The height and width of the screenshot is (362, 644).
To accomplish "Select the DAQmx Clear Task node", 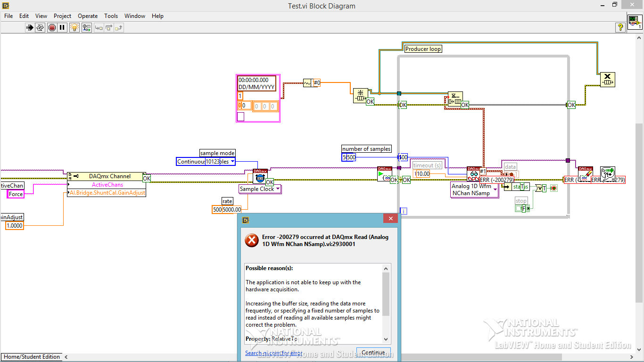I will pos(585,174).
